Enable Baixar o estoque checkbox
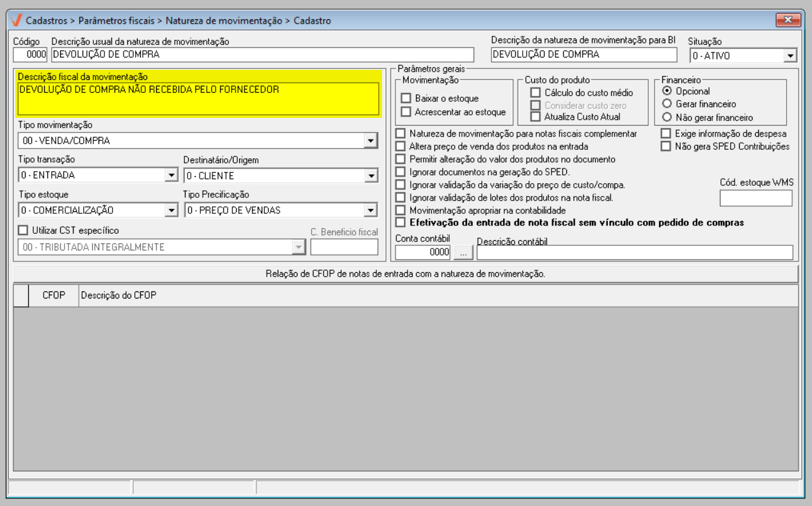Image resolution: width=812 pixels, height=506 pixels. [406, 99]
